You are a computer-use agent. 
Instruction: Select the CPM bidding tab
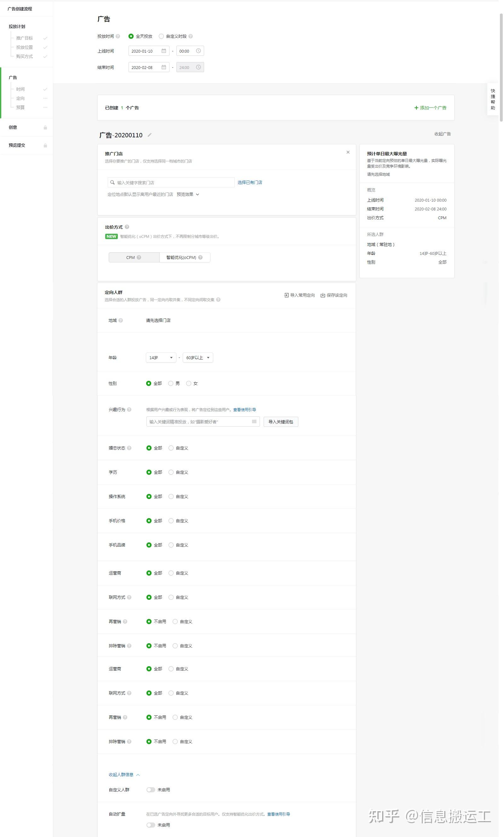pyautogui.click(x=134, y=257)
